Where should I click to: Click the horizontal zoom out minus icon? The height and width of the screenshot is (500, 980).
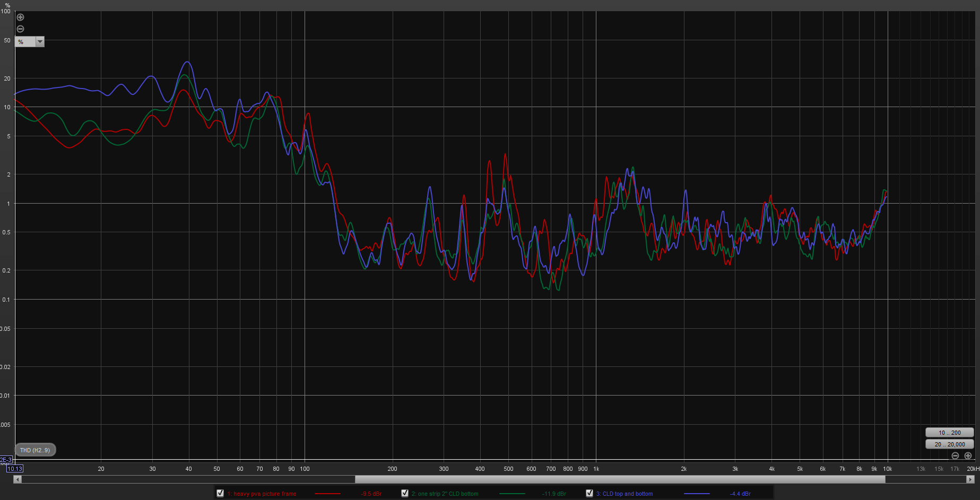click(956, 456)
